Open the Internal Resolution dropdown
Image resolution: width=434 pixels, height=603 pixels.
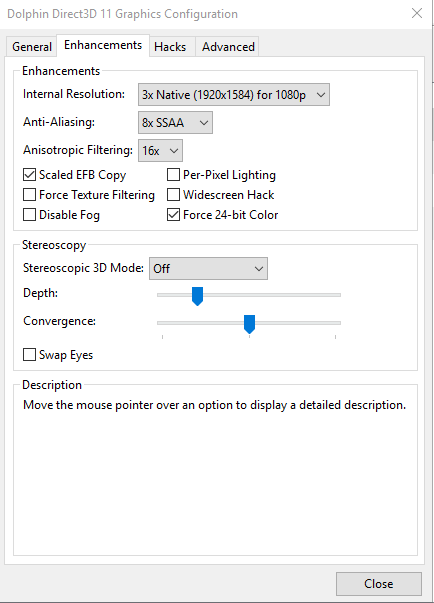click(234, 95)
